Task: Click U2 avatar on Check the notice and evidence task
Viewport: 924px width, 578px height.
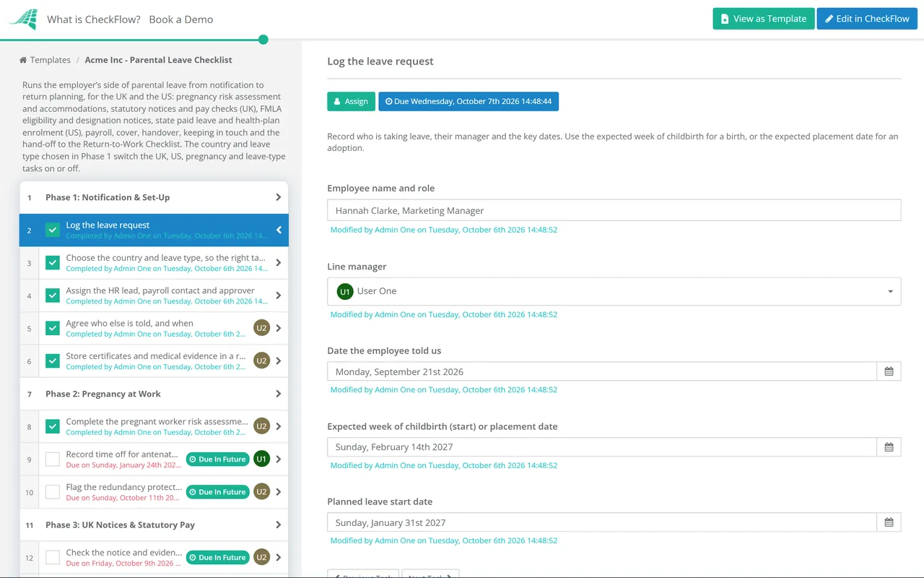Action: pyautogui.click(x=261, y=557)
